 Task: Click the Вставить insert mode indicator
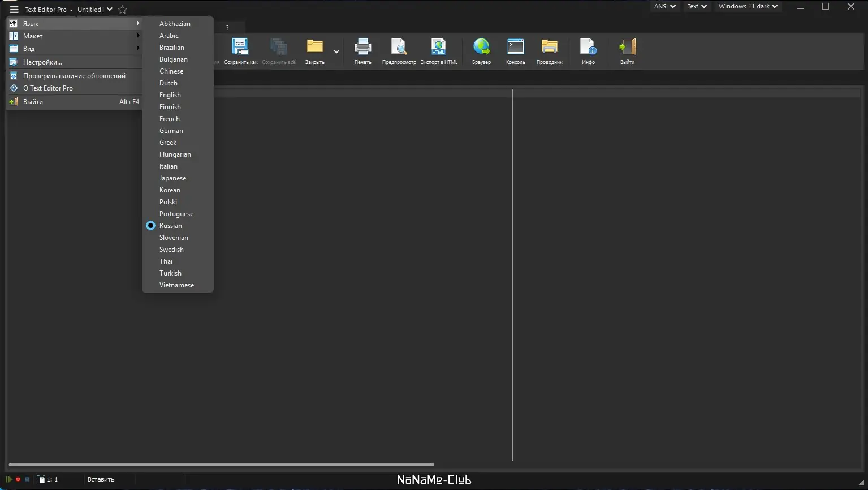(x=101, y=480)
